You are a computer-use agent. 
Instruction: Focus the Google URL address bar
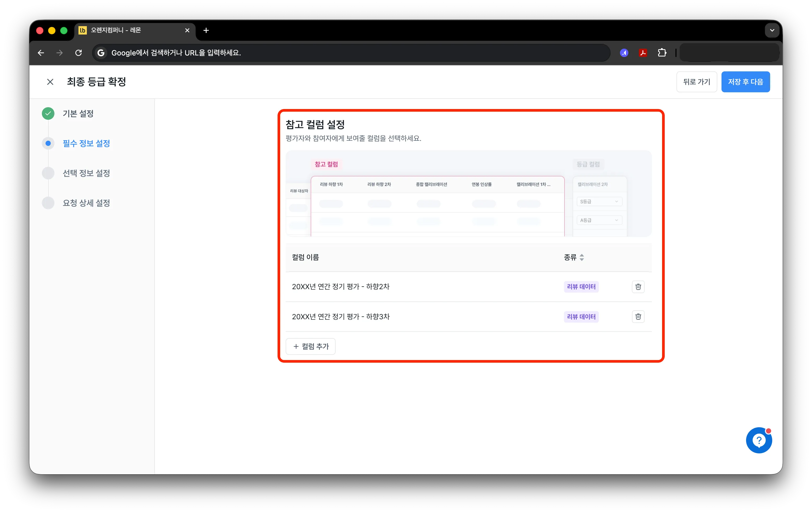[x=351, y=53]
